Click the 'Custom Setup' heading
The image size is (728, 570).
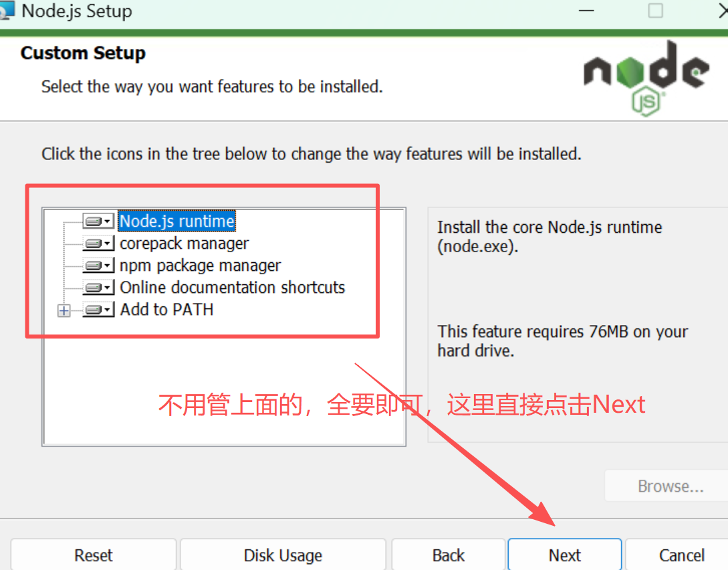[83, 53]
